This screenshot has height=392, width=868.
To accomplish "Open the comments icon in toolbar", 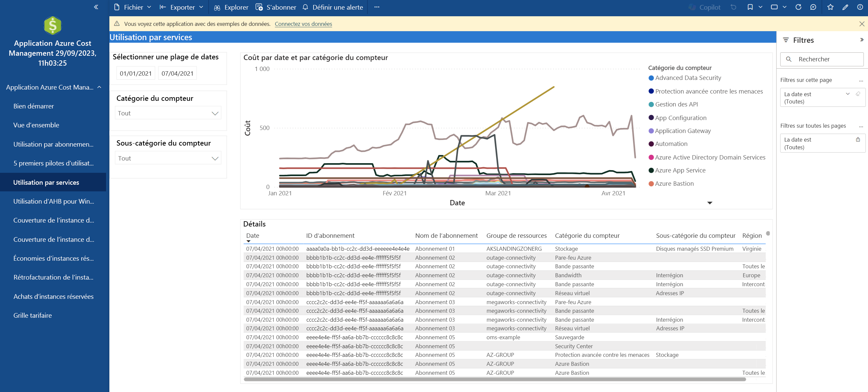I will 813,7.
